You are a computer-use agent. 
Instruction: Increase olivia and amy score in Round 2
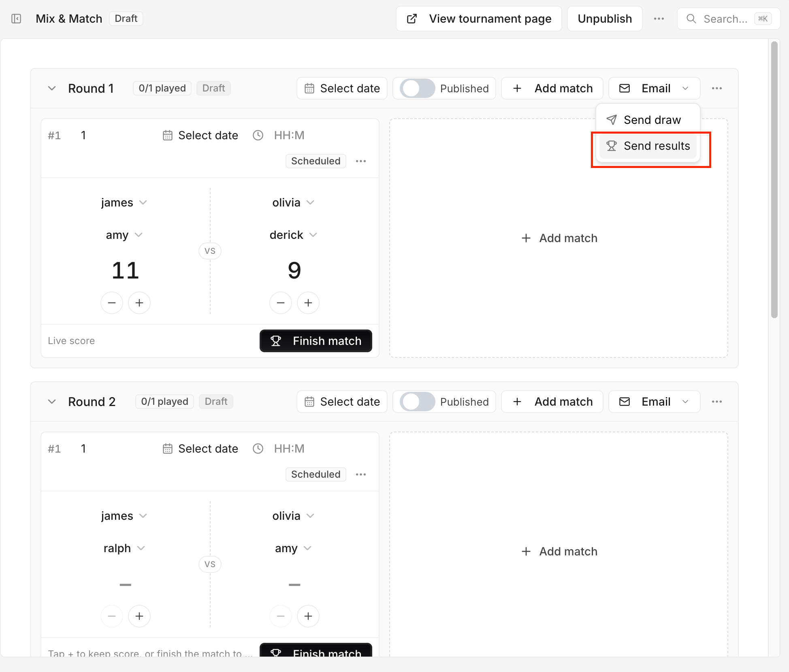pos(308,616)
